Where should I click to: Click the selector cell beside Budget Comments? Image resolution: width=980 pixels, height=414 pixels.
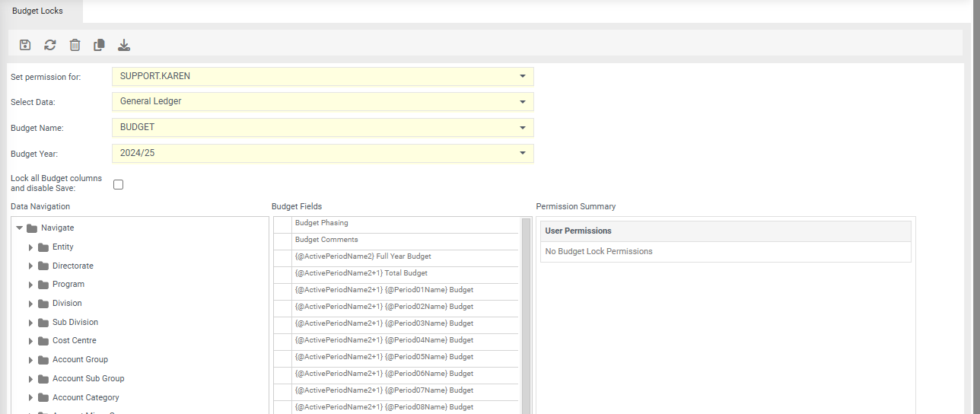tap(282, 241)
